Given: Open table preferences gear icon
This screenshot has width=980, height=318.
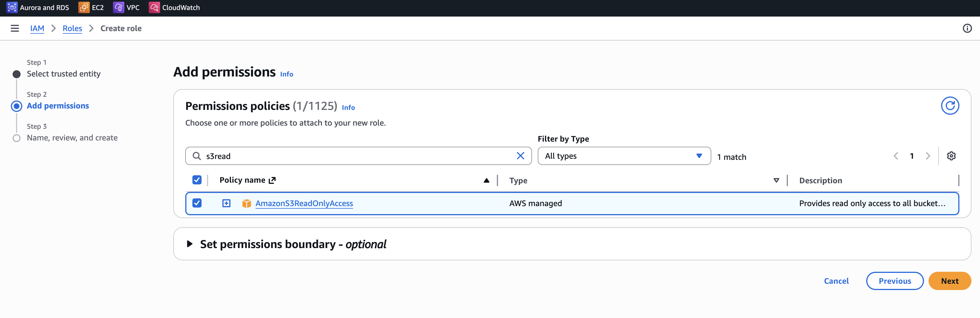Looking at the screenshot, I should (x=951, y=156).
